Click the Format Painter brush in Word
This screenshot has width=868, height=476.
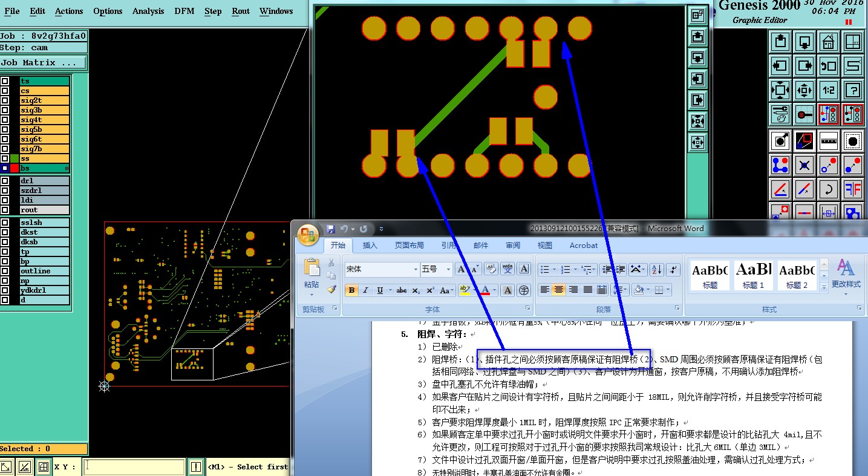(331, 290)
